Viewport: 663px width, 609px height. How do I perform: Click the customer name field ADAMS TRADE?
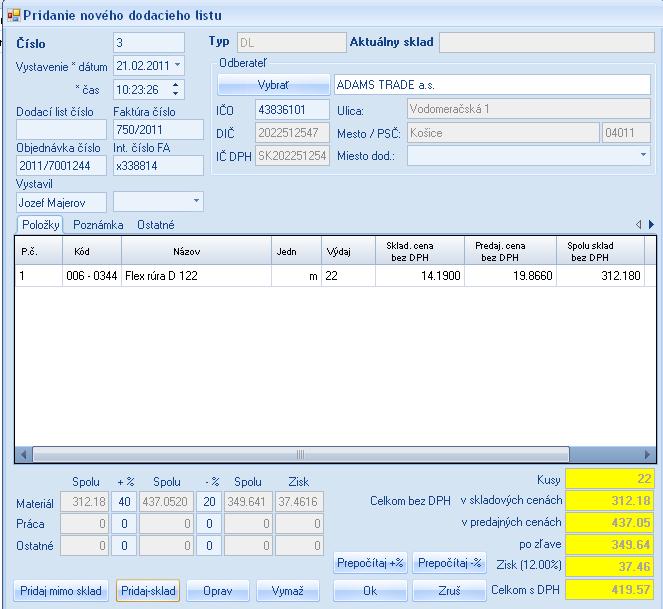pyautogui.click(x=492, y=85)
